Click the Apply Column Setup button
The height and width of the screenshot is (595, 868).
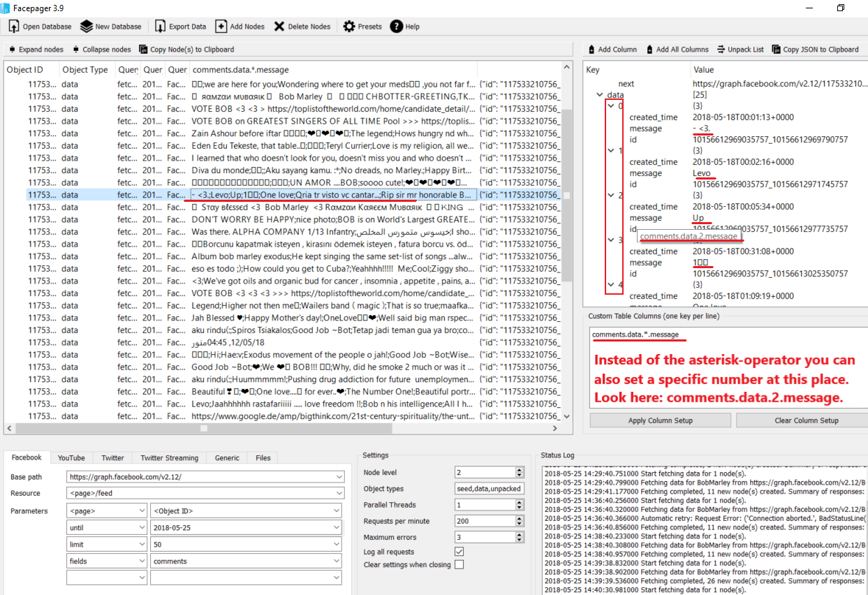point(660,420)
